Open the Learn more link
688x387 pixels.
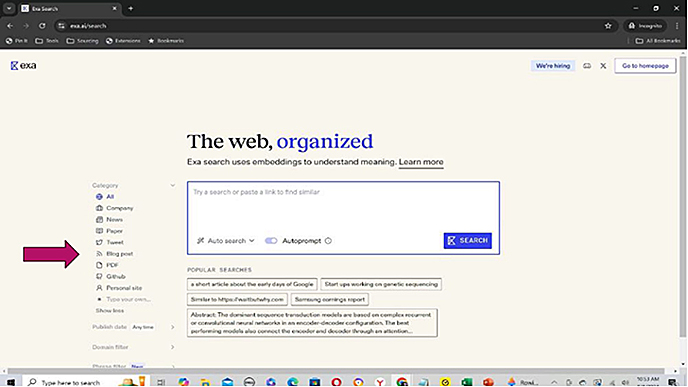tap(421, 162)
